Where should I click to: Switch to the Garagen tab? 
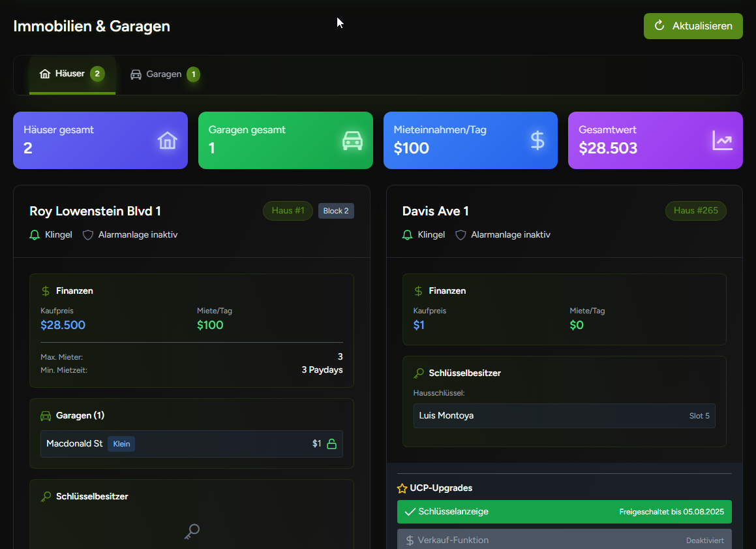click(x=164, y=74)
